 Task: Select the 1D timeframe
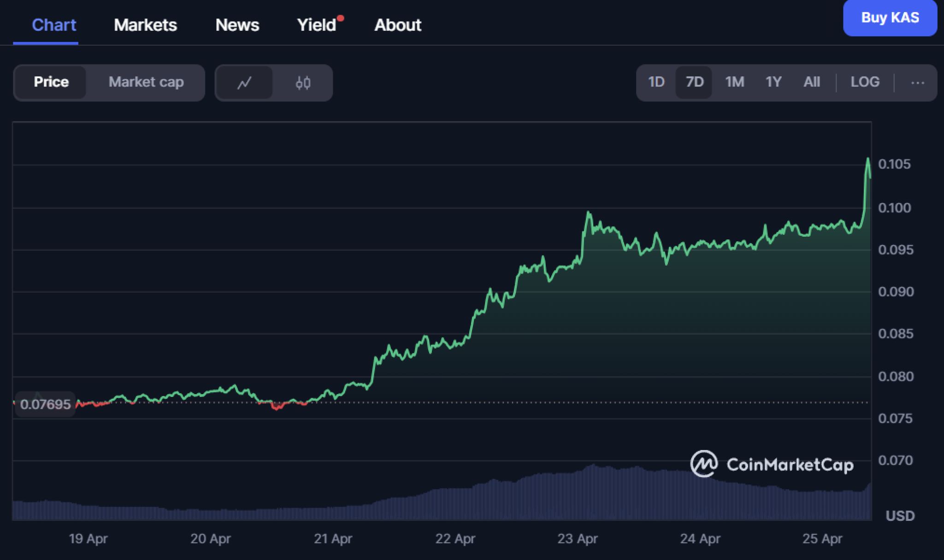coord(655,82)
